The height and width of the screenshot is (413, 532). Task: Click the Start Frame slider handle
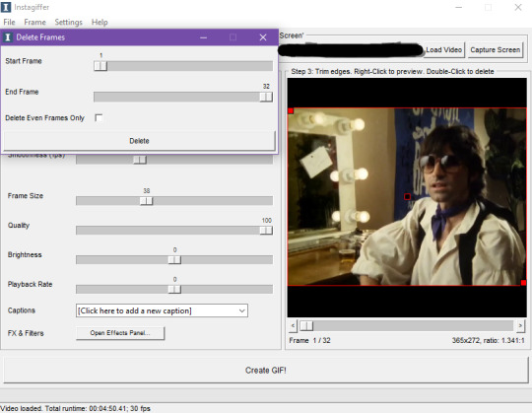(100, 66)
